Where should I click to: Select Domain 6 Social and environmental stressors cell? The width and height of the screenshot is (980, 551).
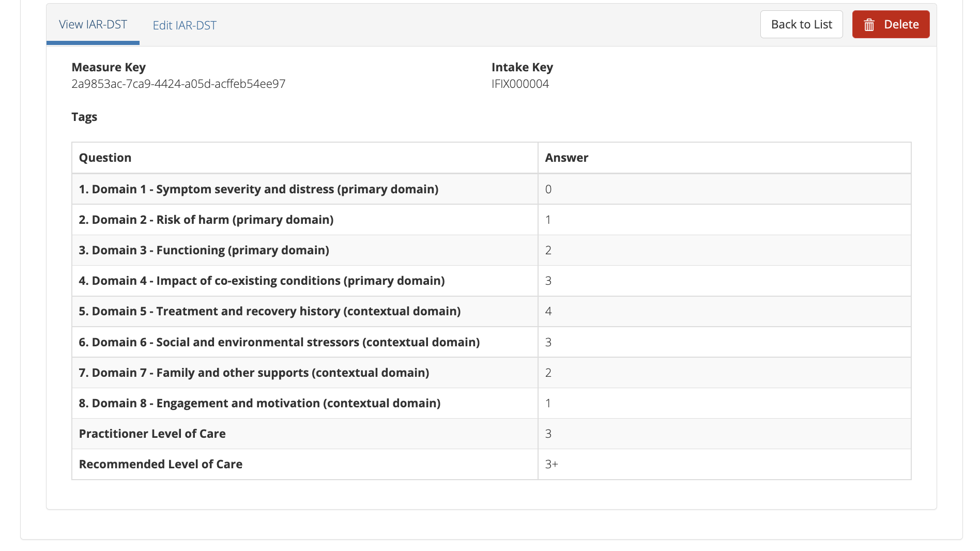pos(305,342)
